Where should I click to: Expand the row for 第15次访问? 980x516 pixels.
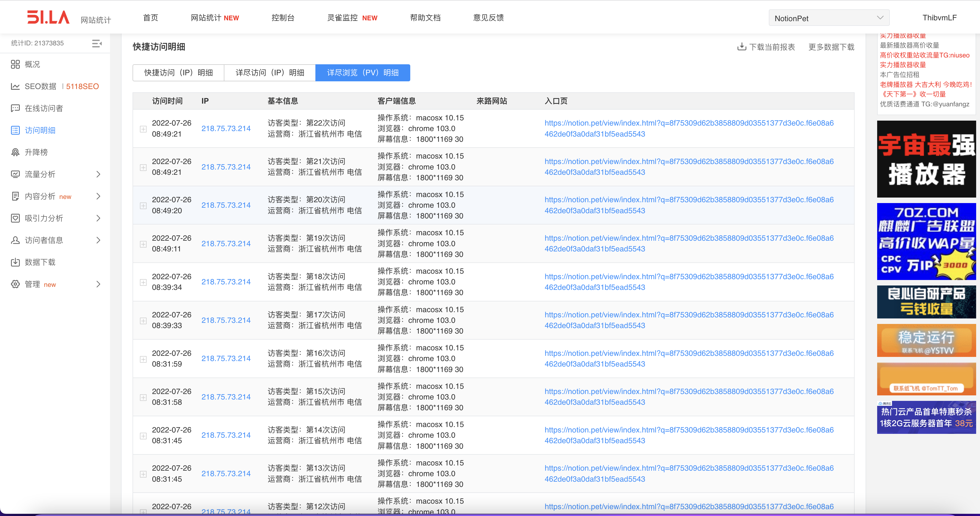[143, 397]
